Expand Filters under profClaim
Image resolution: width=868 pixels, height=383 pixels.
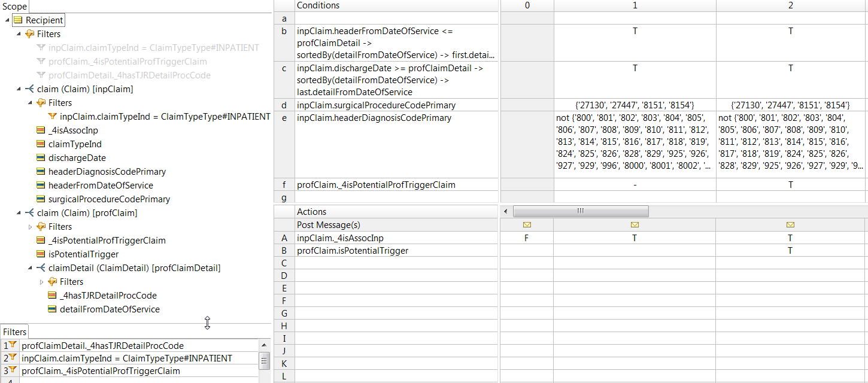pos(30,227)
